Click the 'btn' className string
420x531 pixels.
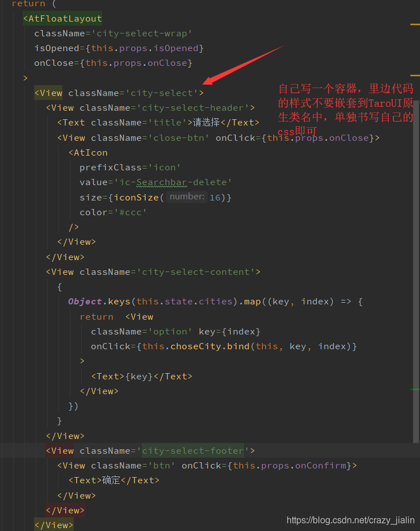161,466
